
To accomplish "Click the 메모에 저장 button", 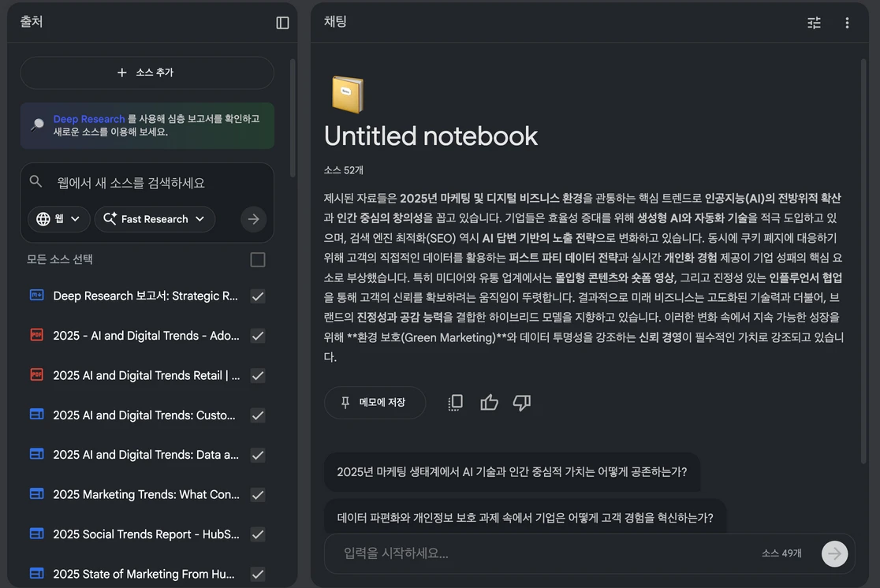I will 375,403.
